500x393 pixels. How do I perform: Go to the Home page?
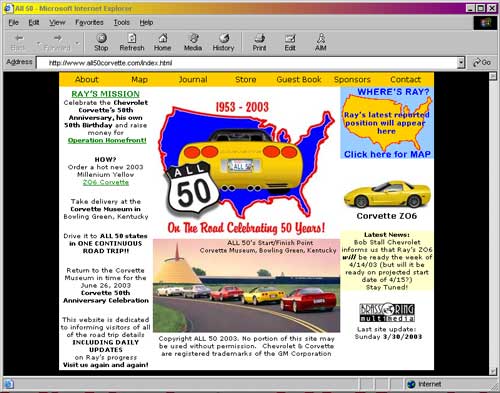[x=162, y=42]
